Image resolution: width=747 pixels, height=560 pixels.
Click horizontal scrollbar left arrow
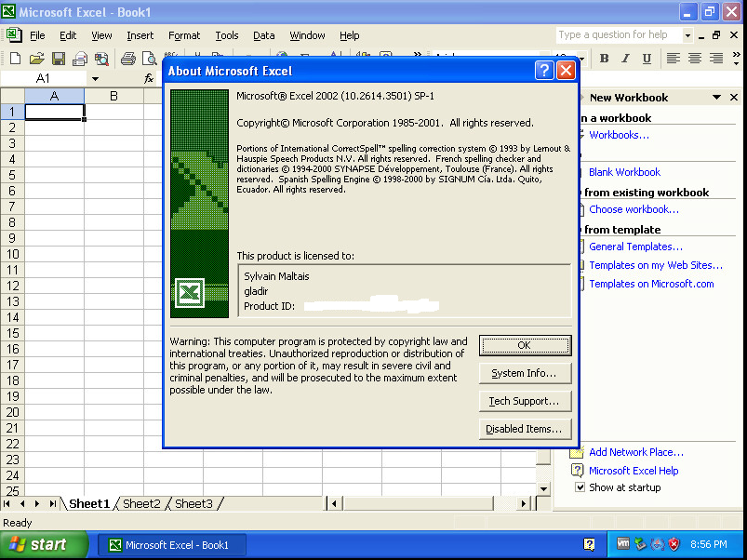click(x=334, y=503)
